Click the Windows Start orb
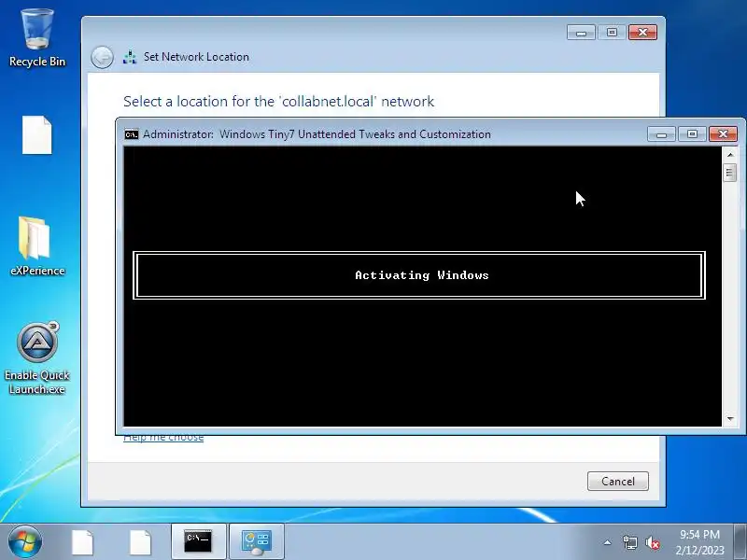Image resolution: width=747 pixels, height=560 pixels. point(25,541)
